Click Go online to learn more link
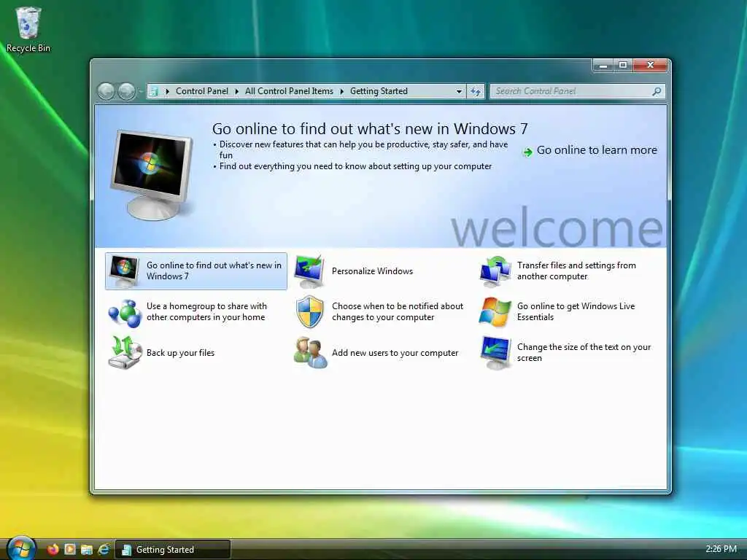 597,150
